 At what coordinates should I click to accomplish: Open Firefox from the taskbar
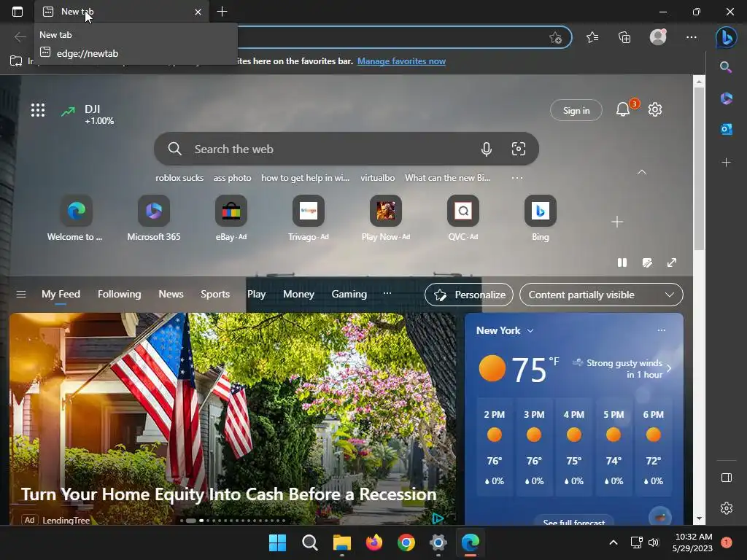click(374, 542)
